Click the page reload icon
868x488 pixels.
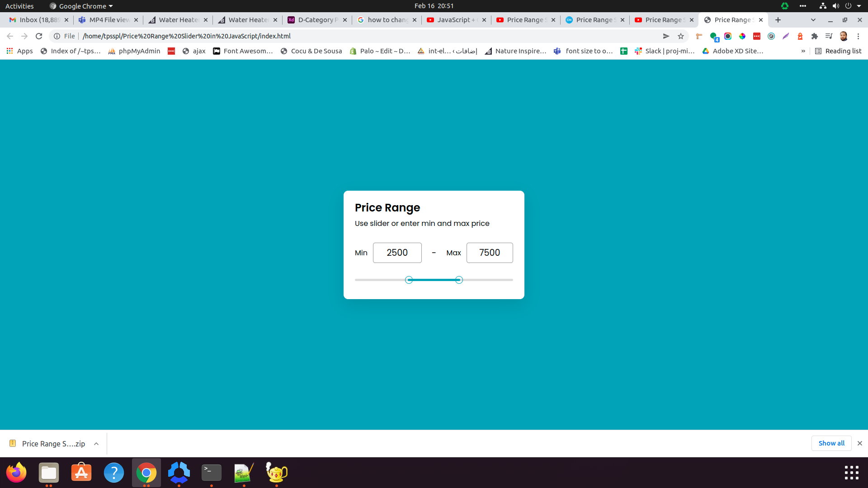pos(39,36)
